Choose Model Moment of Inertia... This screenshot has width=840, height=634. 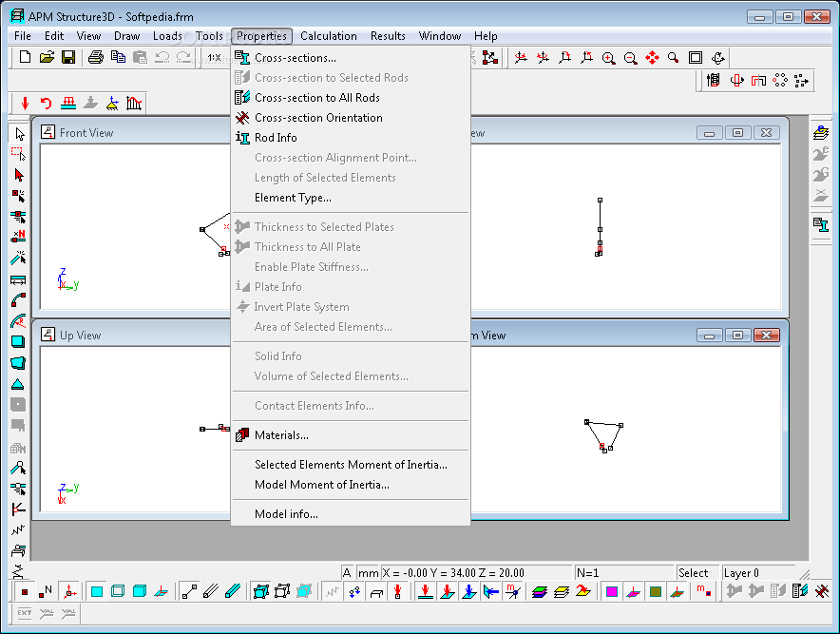point(351,485)
